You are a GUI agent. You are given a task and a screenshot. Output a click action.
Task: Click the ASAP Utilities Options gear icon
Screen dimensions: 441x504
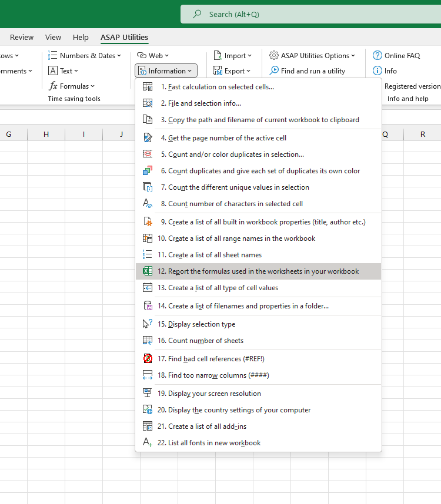click(x=274, y=55)
